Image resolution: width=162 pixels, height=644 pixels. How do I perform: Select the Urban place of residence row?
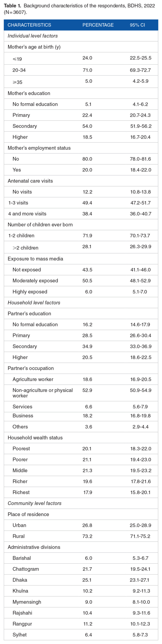[x=19, y=525]
